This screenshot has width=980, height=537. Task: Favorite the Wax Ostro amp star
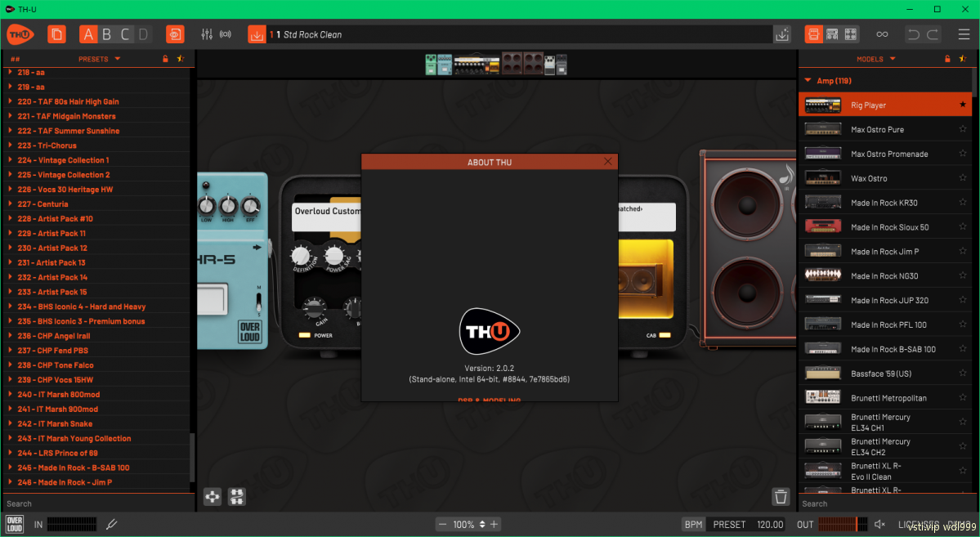pos(963,178)
